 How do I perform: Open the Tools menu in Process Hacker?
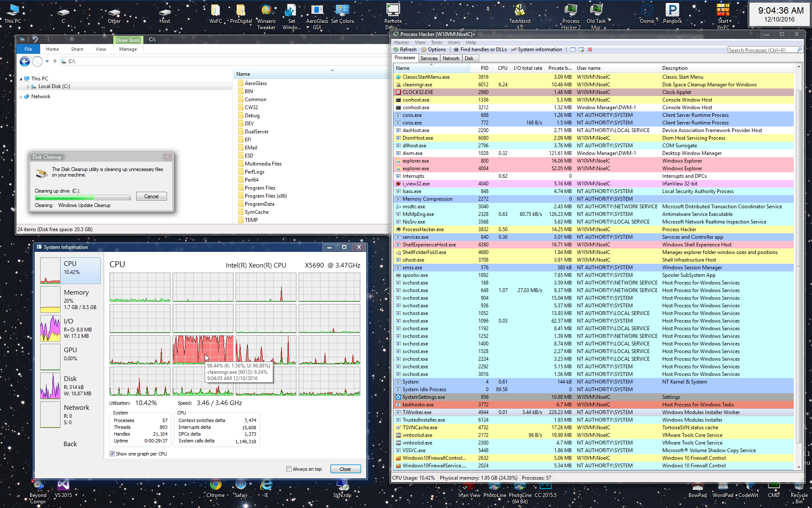pyautogui.click(x=436, y=42)
